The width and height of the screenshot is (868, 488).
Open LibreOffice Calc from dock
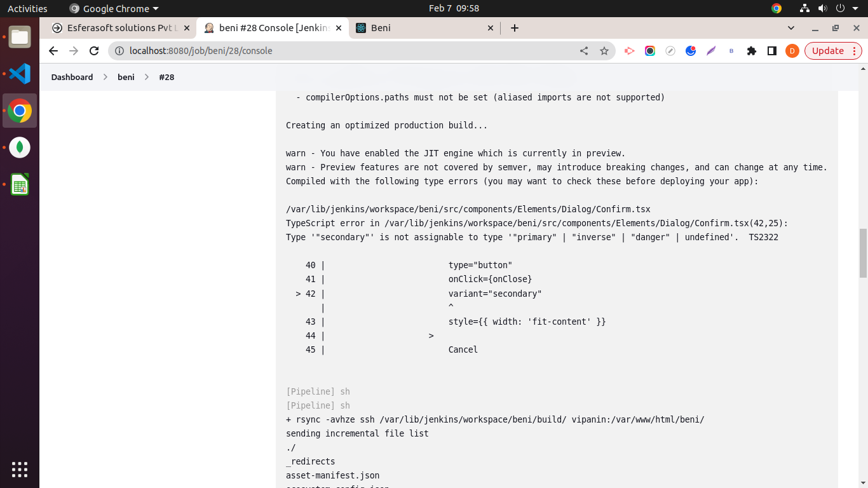point(20,184)
